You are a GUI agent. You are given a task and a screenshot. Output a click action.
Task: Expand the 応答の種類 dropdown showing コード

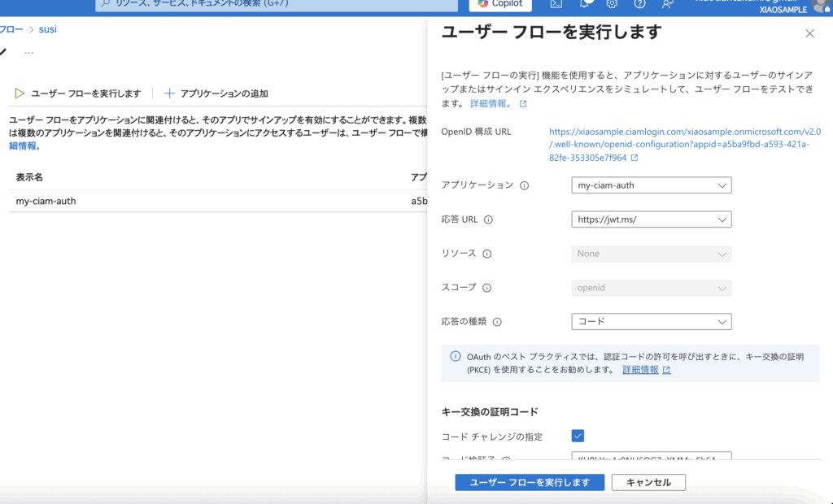coord(652,322)
